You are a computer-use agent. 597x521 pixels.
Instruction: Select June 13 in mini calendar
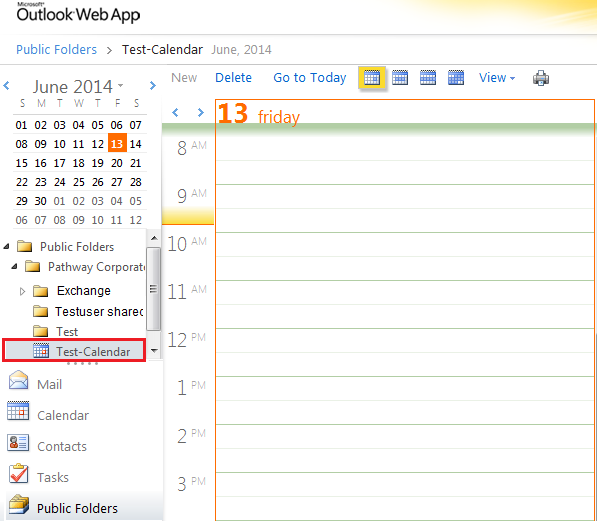coord(117,144)
